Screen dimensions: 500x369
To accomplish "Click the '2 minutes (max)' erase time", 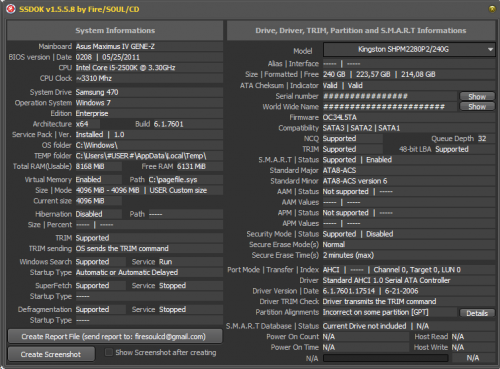I will 348,255.
